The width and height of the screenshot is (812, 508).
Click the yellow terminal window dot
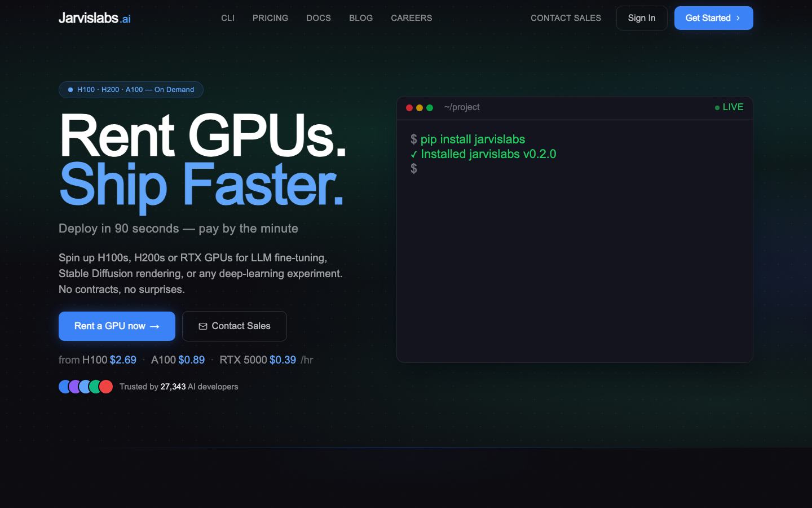pyautogui.click(x=420, y=108)
